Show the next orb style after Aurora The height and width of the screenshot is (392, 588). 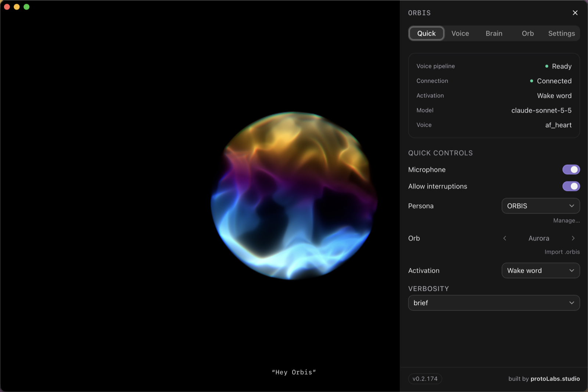coord(573,238)
